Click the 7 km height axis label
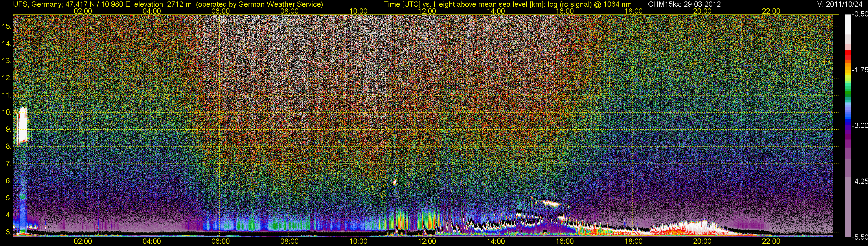868x246 pixels. click(x=8, y=164)
